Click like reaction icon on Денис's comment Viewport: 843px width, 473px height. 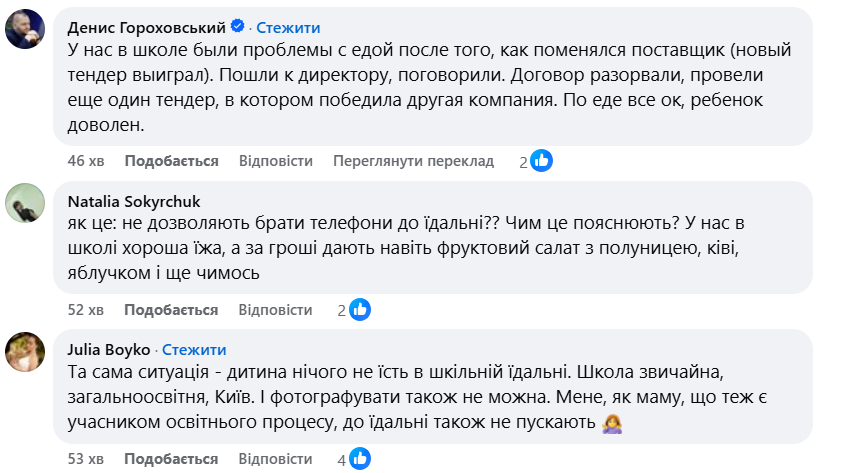click(x=541, y=160)
